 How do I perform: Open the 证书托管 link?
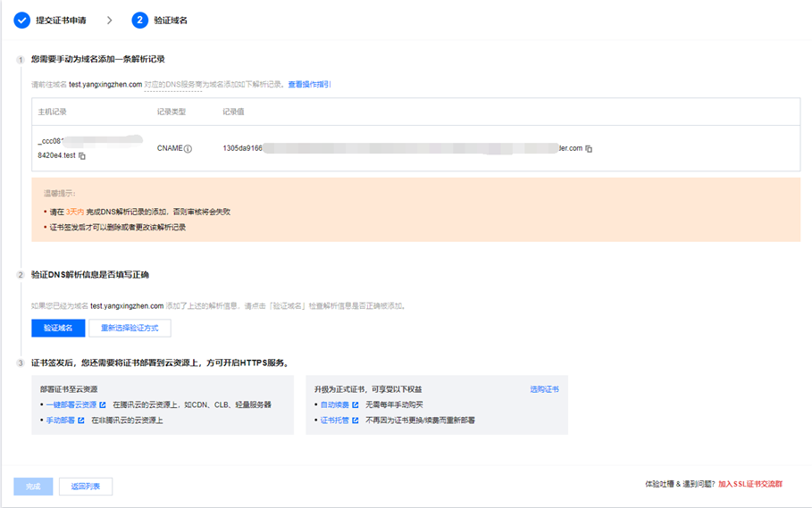[334, 420]
